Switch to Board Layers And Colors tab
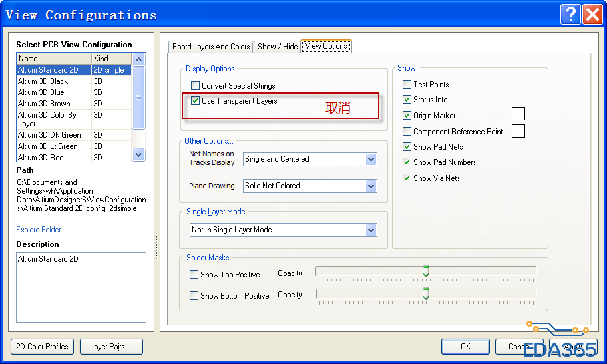The width and height of the screenshot is (607, 364). pos(211,47)
